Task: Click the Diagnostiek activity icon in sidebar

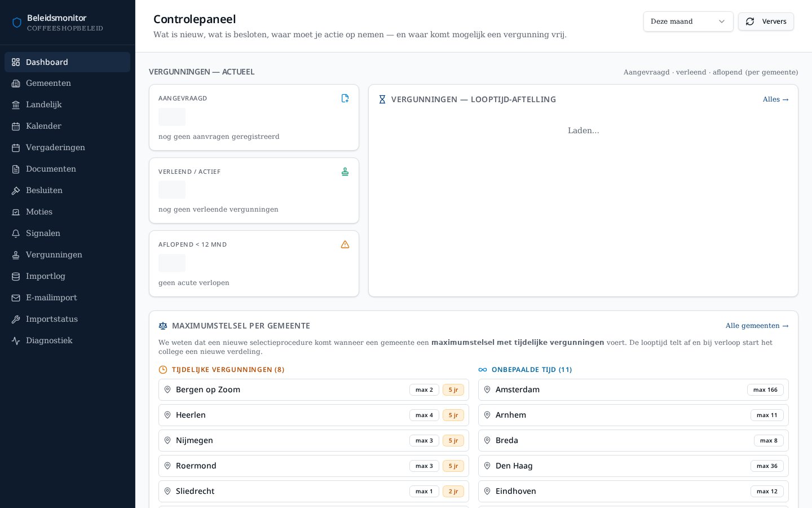Action: pyautogui.click(x=16, y=341)
